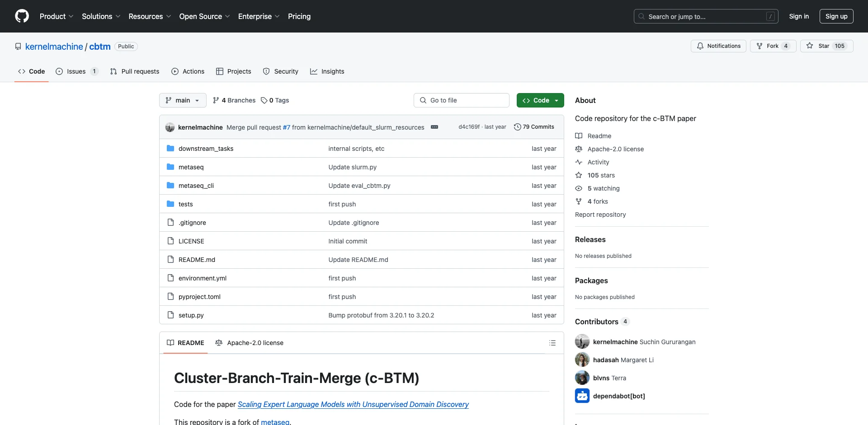Fork the repository with Fork button
868x425 pixels.
pyautogui.click(x=773, y=46)
